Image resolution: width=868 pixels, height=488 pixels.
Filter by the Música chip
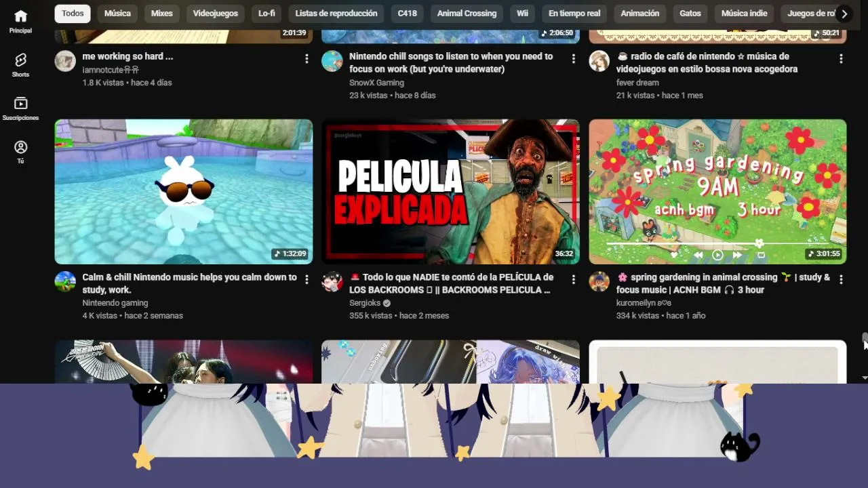click(118, 14)
